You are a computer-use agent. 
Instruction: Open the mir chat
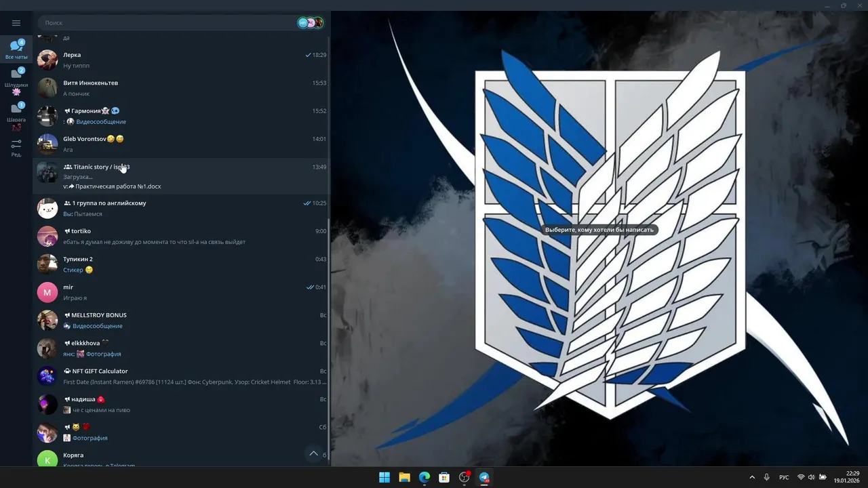(181, 292)
